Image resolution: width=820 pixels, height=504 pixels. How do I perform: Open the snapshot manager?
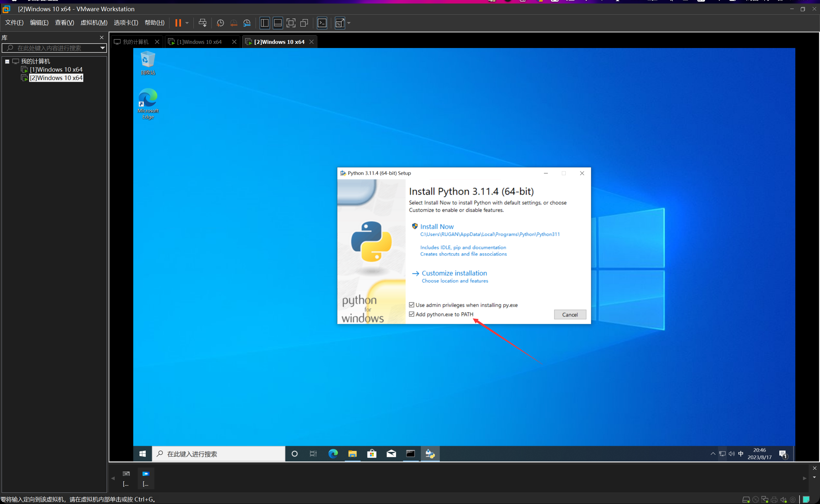point(247,23)
